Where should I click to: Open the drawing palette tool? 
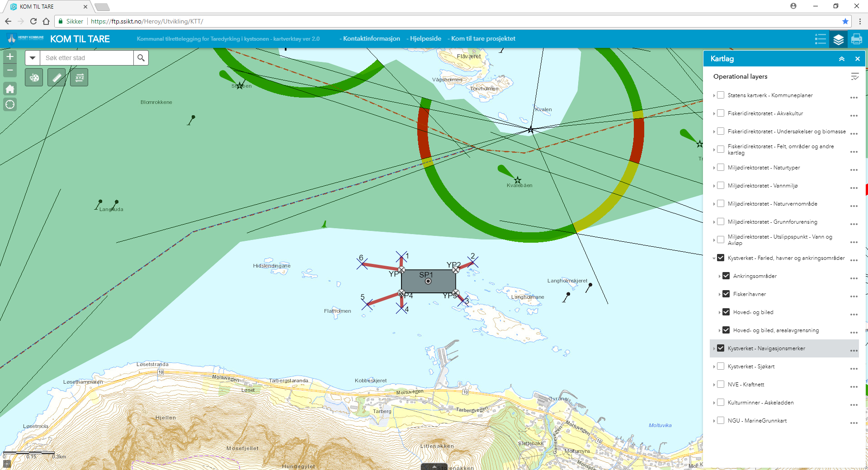(34, 78)
